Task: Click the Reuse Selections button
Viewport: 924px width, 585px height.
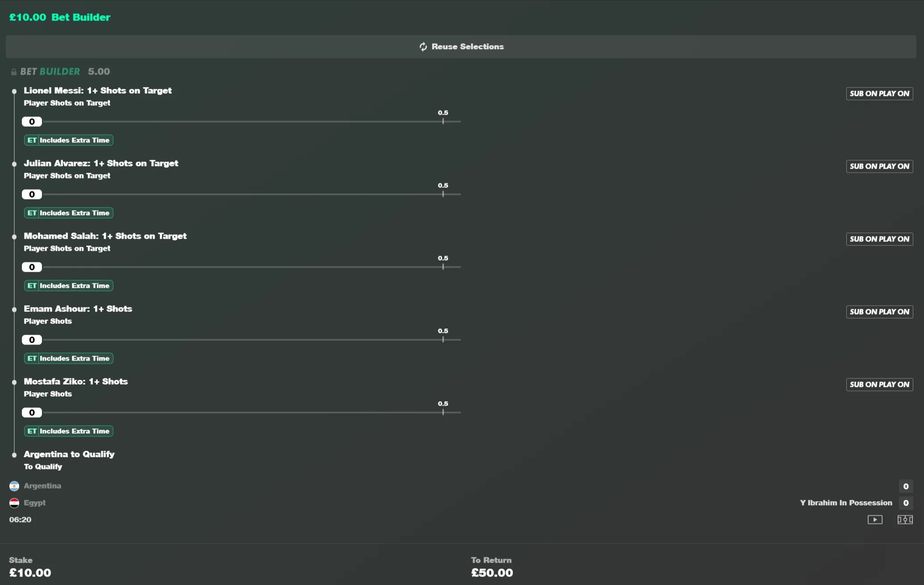Action: tap(461, 47)
